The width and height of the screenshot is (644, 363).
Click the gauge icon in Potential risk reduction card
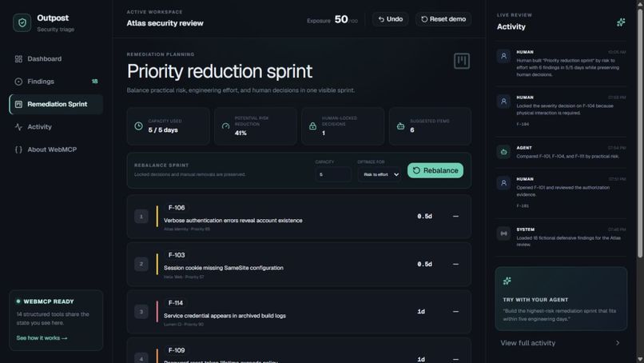[x=225, y=126]
